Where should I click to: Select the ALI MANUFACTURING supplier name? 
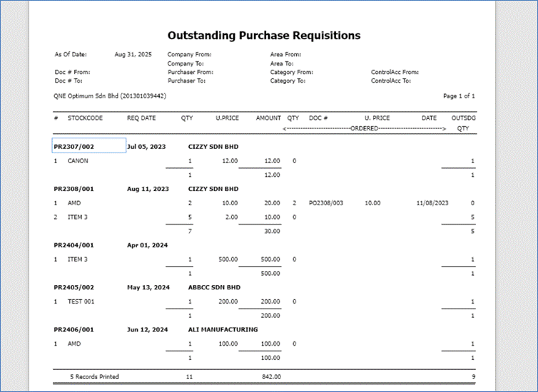pyautogui.click(x=223, y=329)
